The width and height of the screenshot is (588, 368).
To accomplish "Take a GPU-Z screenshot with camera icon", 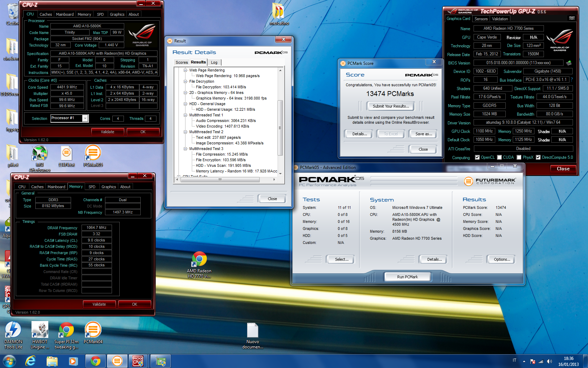I will 572,18.
